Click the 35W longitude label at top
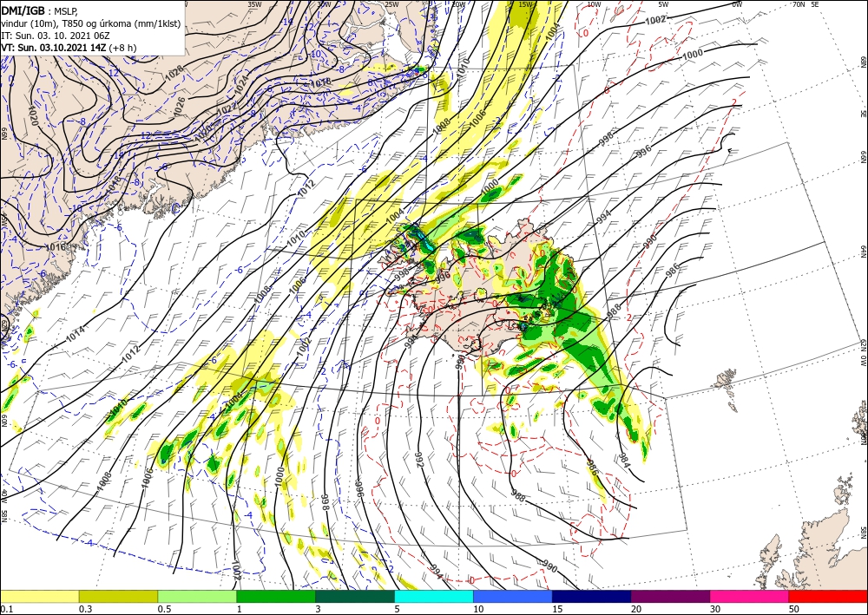 tap(254, 4)
